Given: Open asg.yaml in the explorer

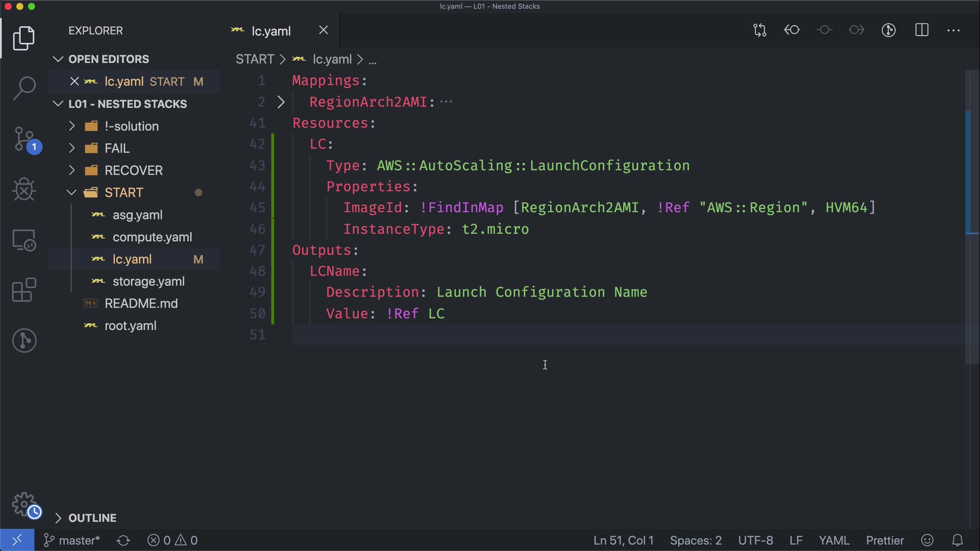Looking at the screenshot, I should pyautogui.click(x=137, y=215).
